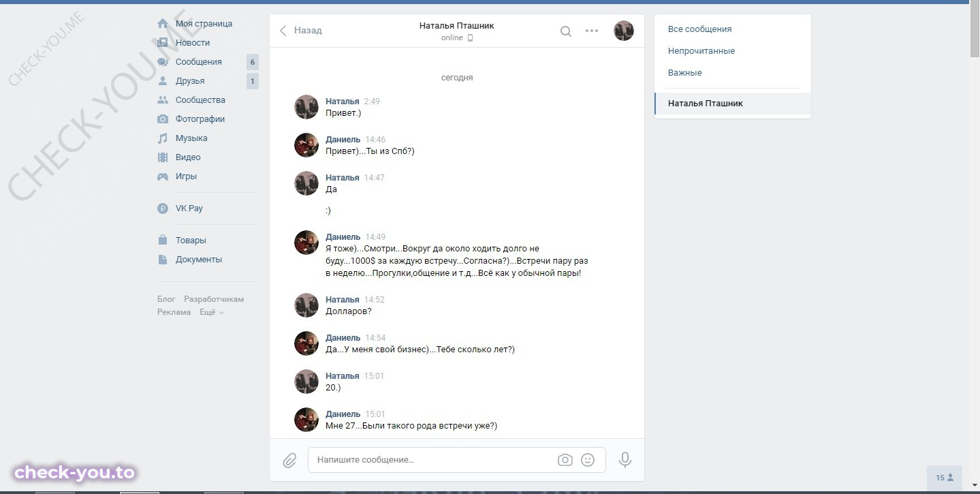The height and width of the screenshot is (494, 980).
Task: Click the Музыка note icon
Action: 163,138
